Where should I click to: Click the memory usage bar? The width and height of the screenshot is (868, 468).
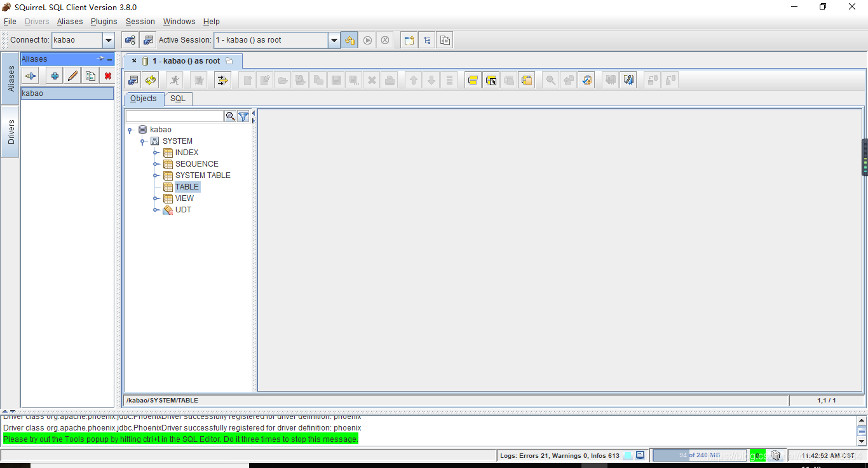[699, 455]
